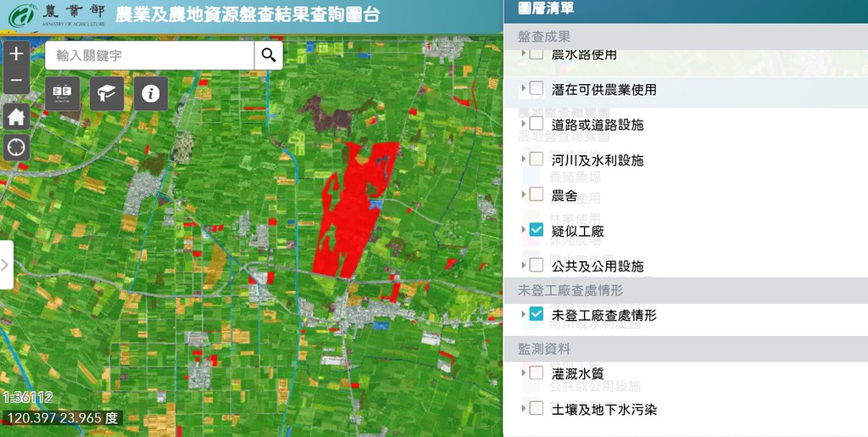Zoom out of the map

pos(16,81)
